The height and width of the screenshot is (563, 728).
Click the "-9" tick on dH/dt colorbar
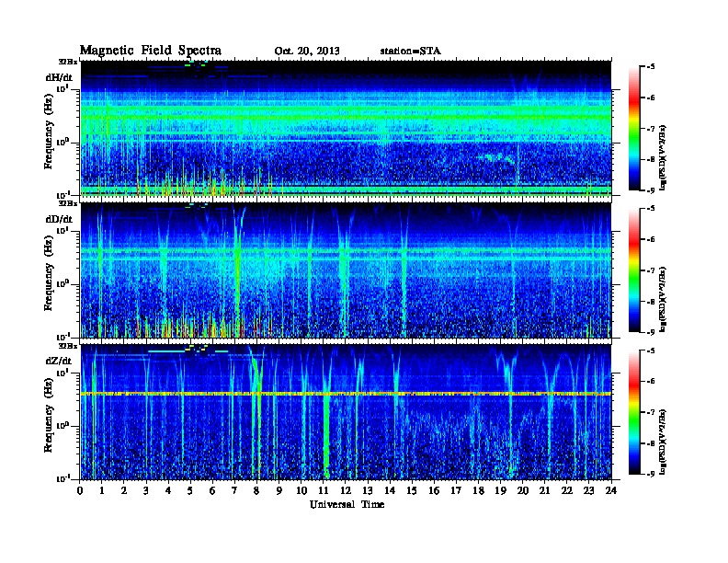click(651, 190)
